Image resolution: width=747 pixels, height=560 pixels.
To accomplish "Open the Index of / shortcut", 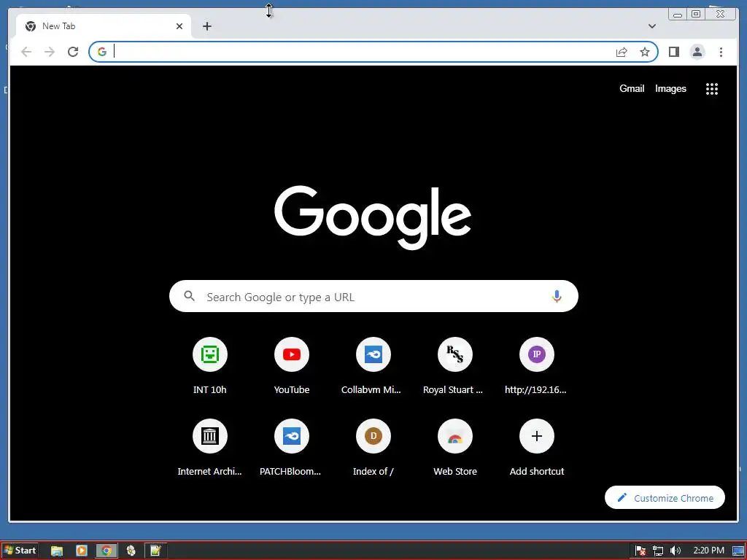I will point(373,448).
